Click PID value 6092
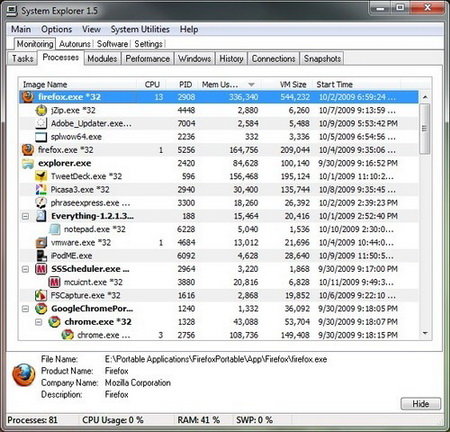Image resolution: width=450 pixels, height=432 pixels. pyautogui.click(x=186, y=256)
